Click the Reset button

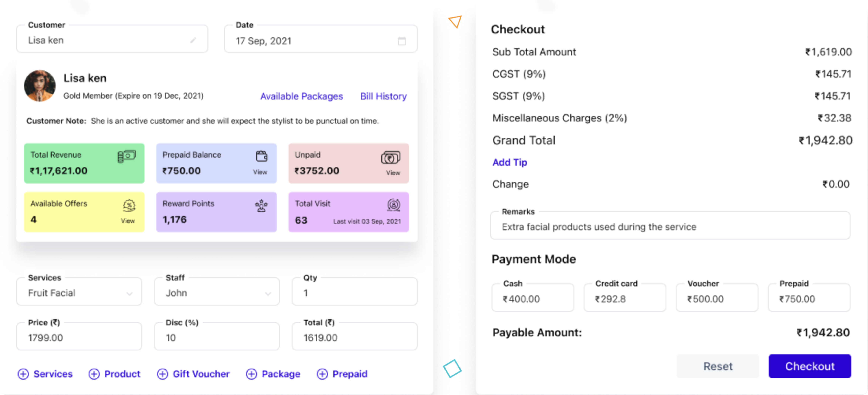tap(718, 366)
